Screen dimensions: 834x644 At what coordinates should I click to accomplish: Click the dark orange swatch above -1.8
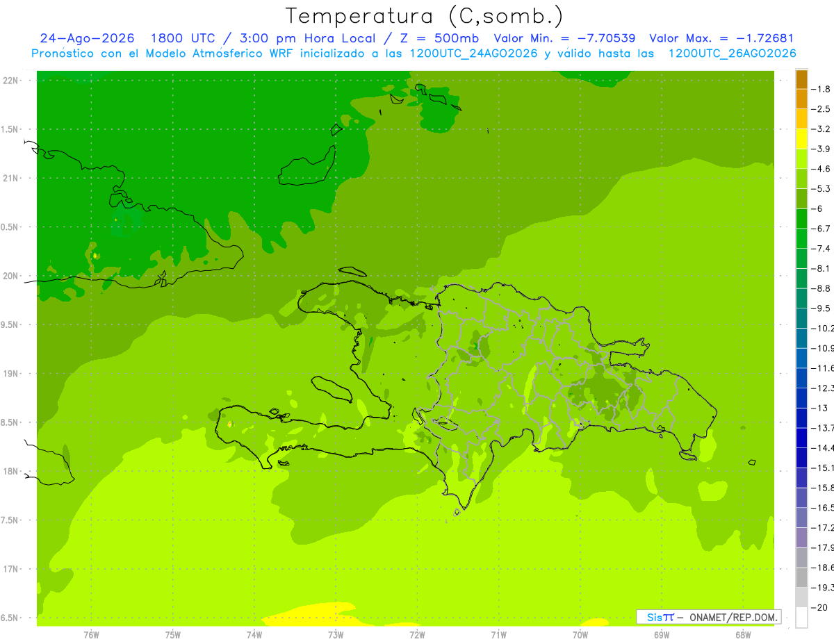pyautogui.click(x=801, y=79)
